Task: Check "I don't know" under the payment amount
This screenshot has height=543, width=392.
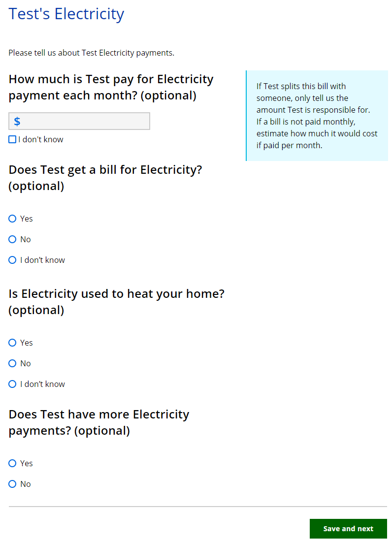Action: point(12,140)
